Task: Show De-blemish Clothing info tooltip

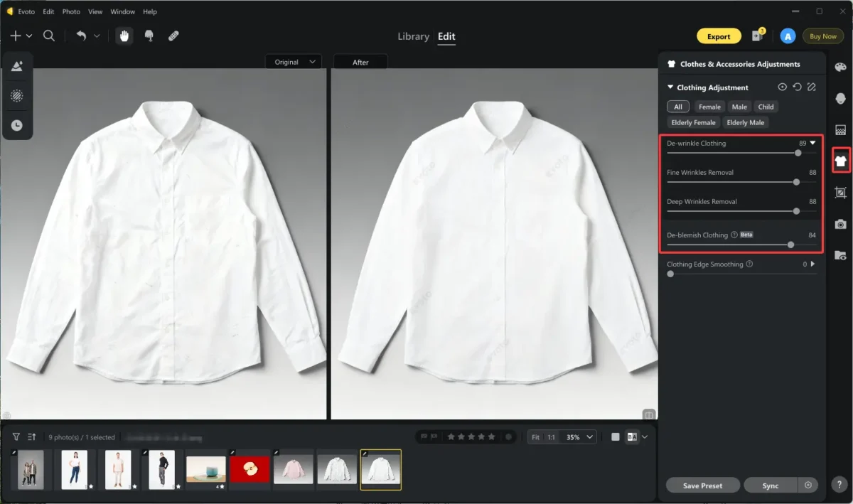Action: pos(734,235)
